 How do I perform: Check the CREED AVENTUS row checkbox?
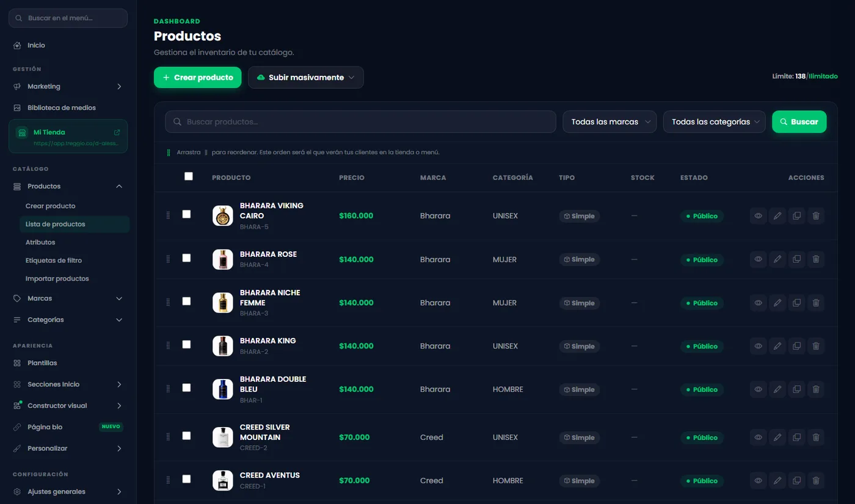[186, 479]
